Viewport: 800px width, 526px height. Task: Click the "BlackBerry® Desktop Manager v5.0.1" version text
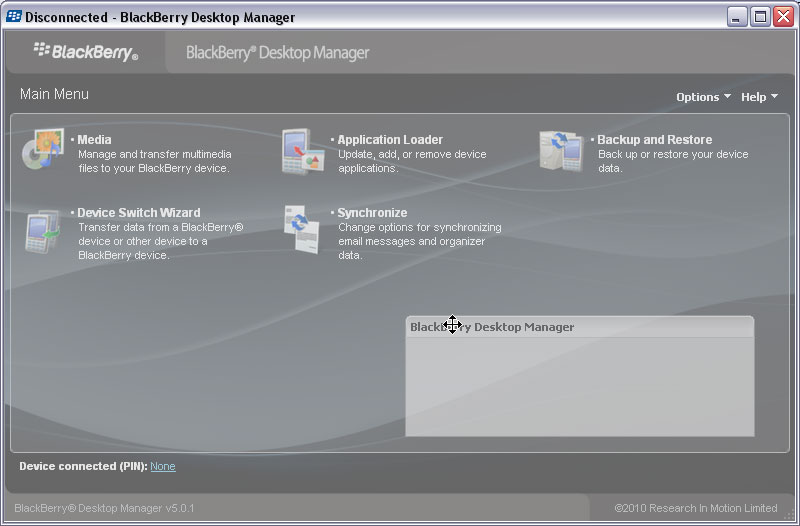point(104,508)
